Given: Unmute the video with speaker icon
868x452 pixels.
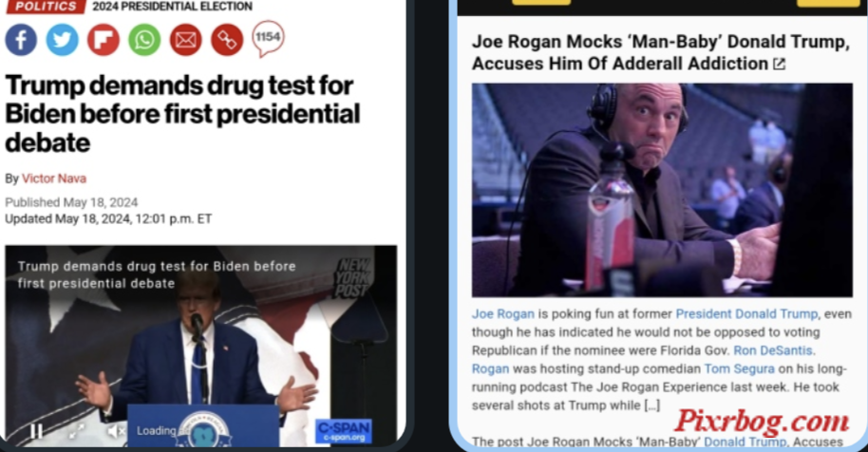Looking at the screenshot, I should pyautogui.click(x=116, y=431).
